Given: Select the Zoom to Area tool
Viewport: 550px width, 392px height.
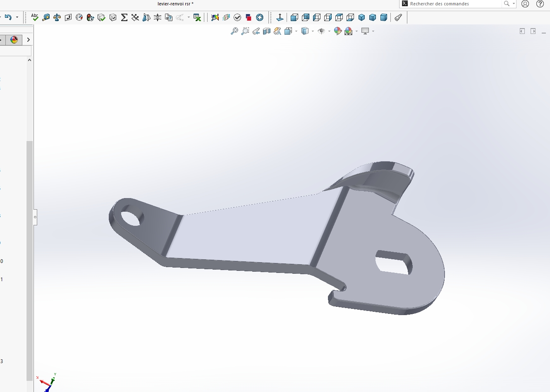Looking at the screenshot, I should (x=245, y=31).
